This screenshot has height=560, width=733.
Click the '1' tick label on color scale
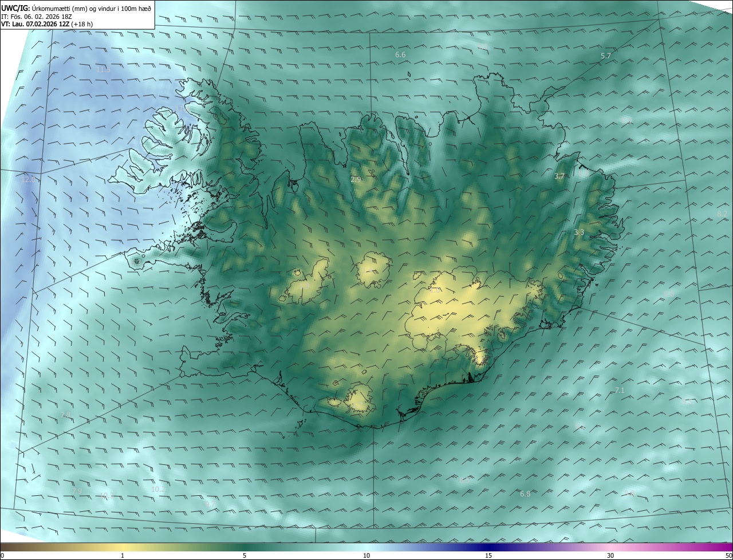pos(123,555)
